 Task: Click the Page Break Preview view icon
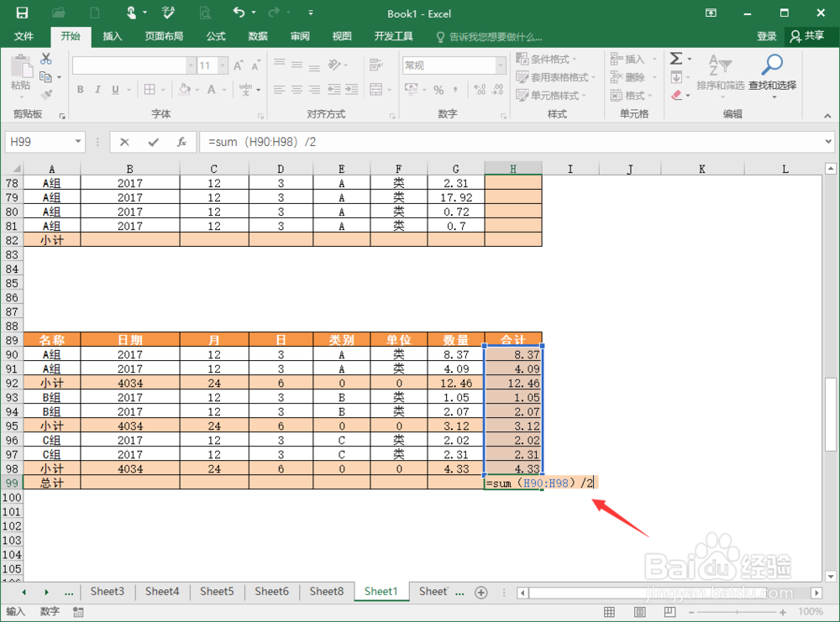coord(669,612)
